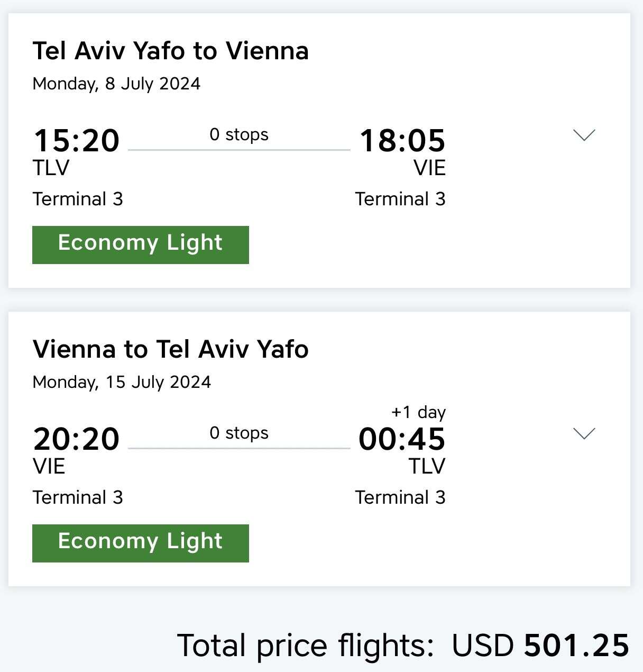Select the Tel Aviv Yafo to Vienna heading
Viewport: 643px width, 672px height.
pos(170,51)
